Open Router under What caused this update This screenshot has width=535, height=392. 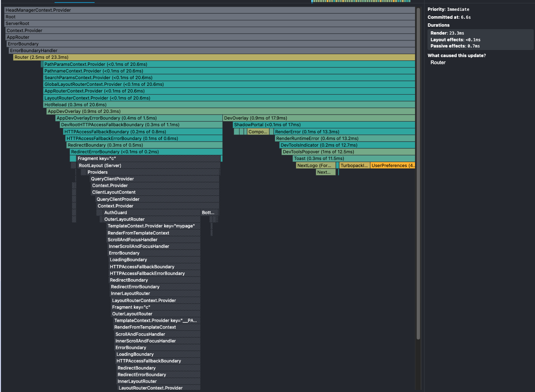pos(438,62)
